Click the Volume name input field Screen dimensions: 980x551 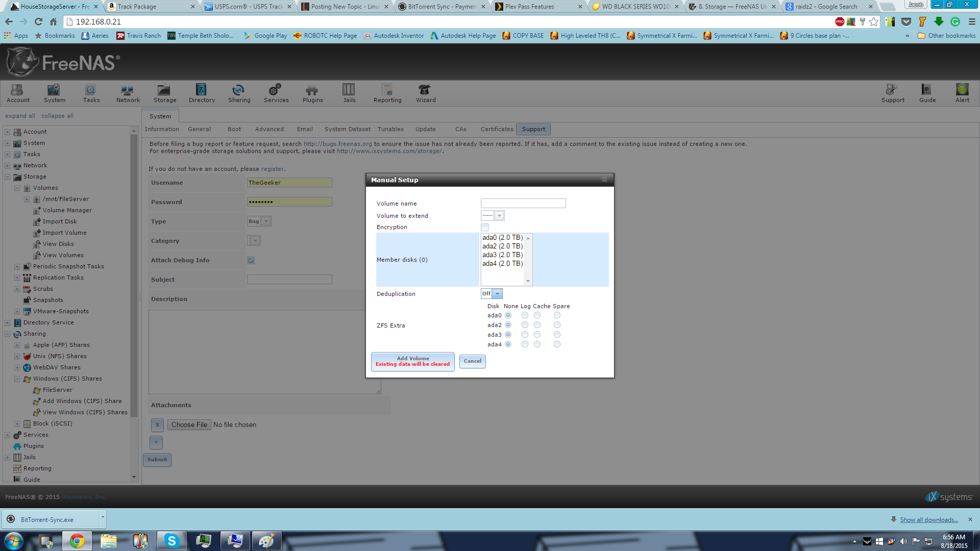(x=523, y=204)
